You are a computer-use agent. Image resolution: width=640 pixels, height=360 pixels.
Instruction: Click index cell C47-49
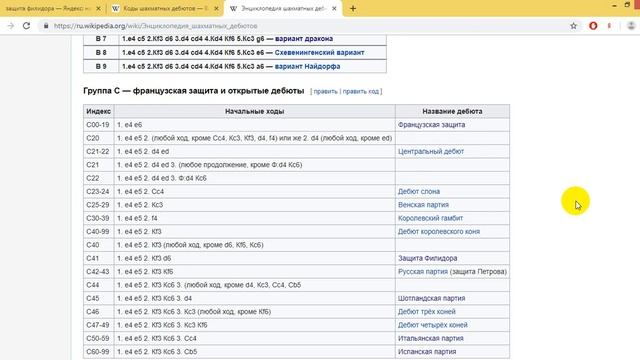98,325
